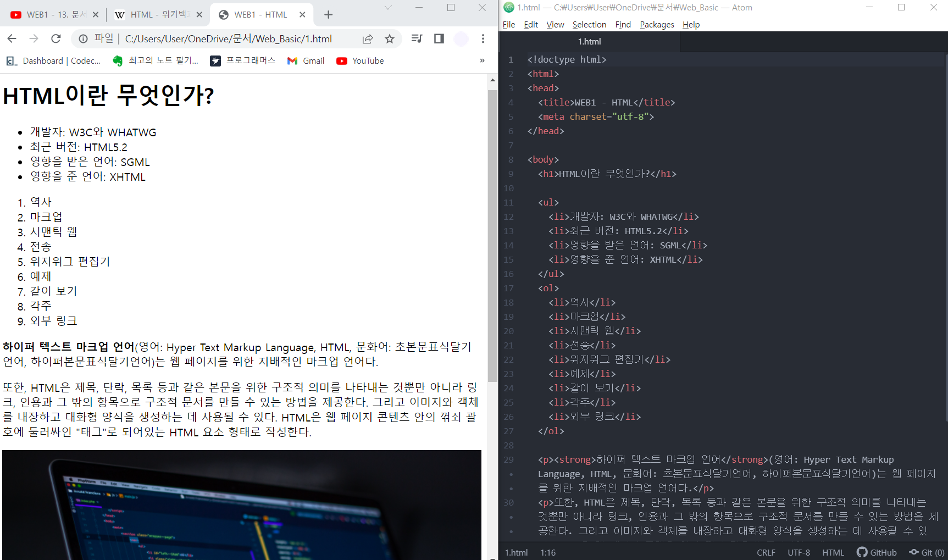Click the address bar URL field
This screenshot has width=948, height=560.
(228, 38)
